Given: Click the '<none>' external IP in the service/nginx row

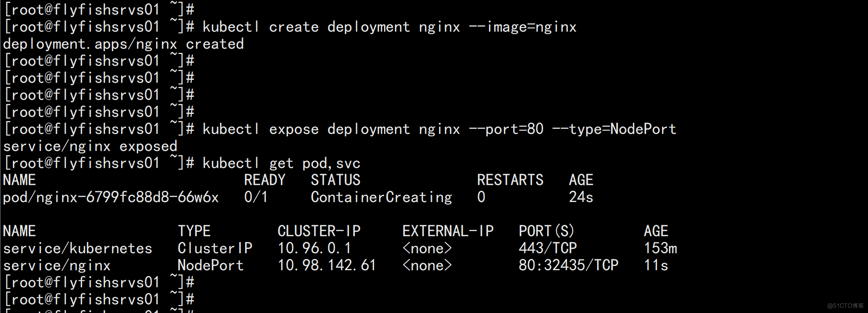Looking at the screenshot, I should [x=427, y=266].
